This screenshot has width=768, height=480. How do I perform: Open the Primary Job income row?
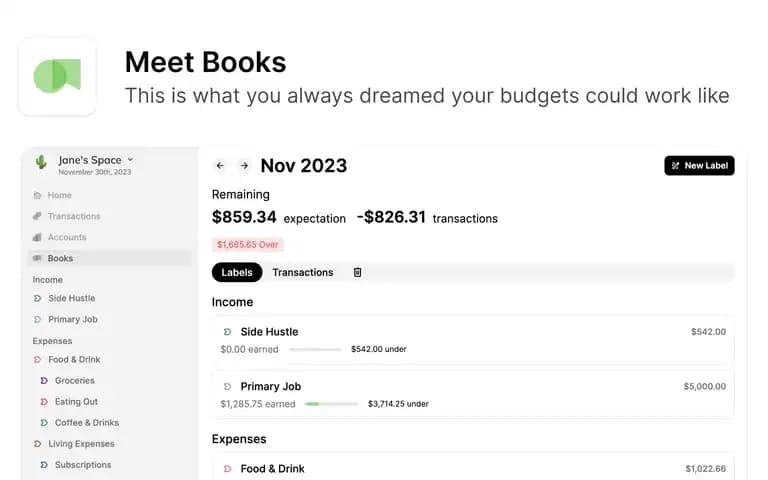[473, 395]
